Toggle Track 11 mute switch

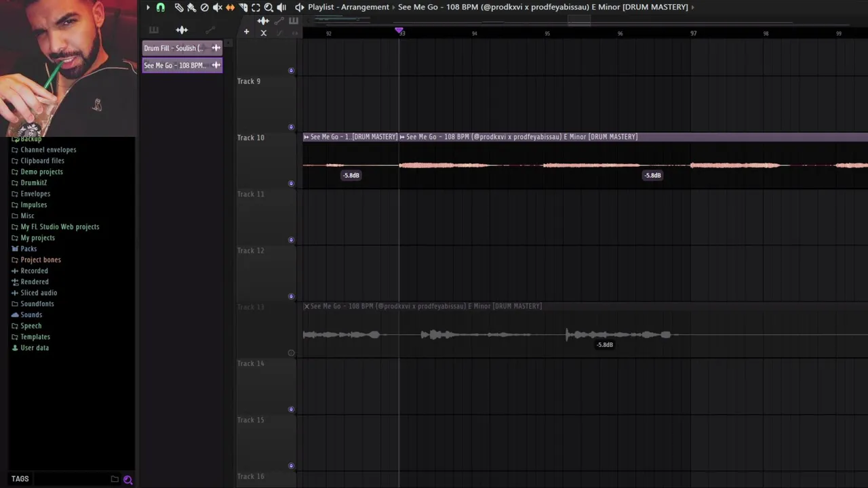[x=292, y=240]
